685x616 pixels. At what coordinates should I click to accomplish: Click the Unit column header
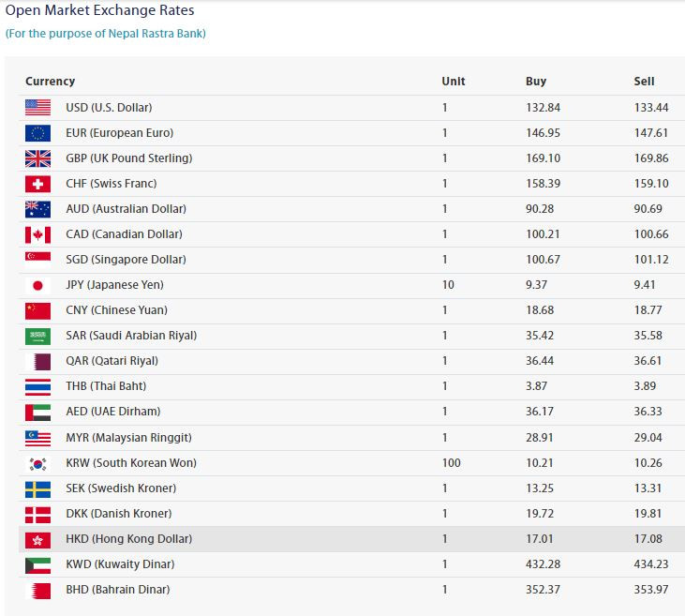click(x=454, y=82)
